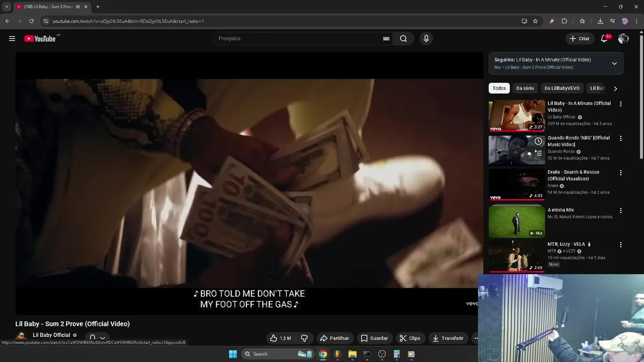This screenshot has width=644, height=362.
Task: Select the Todos filter chip
Action: tap(499, 88)
